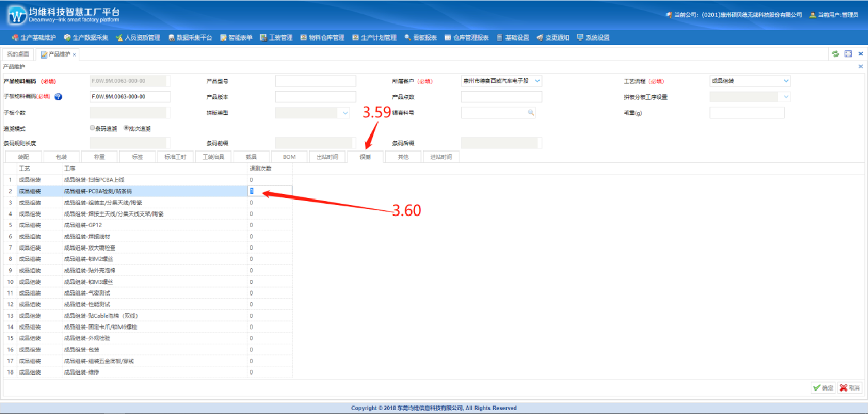Click the 产品型号 input field
This screenshot has height=414, width=868.
point(316,81)
